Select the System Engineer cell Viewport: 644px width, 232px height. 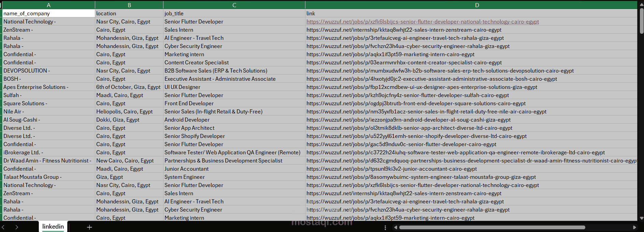pyautogui.click(x=234, y=177)
